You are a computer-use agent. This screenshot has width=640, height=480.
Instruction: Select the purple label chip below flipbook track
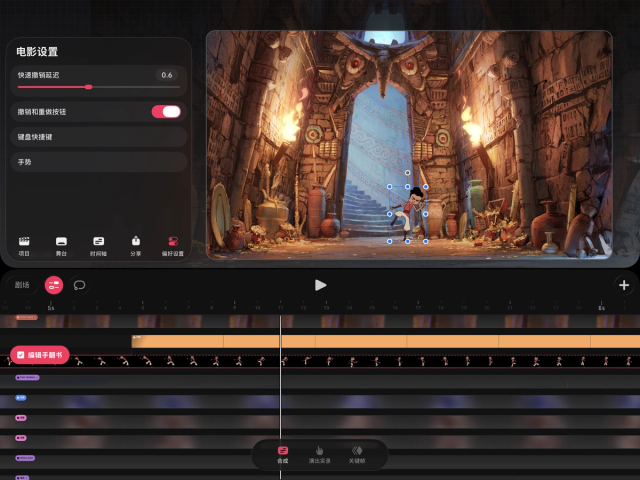pyautogui.click(x=27, y=378)
